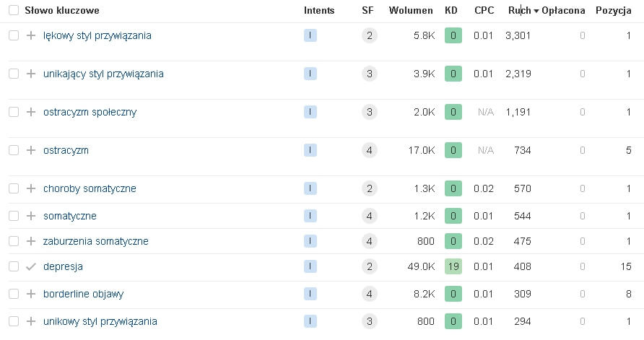The width and height of the screenshot is (644, 340).
Task: Click the SF badge for unikający styl przywiązania
Action: (x=369, y=74)
